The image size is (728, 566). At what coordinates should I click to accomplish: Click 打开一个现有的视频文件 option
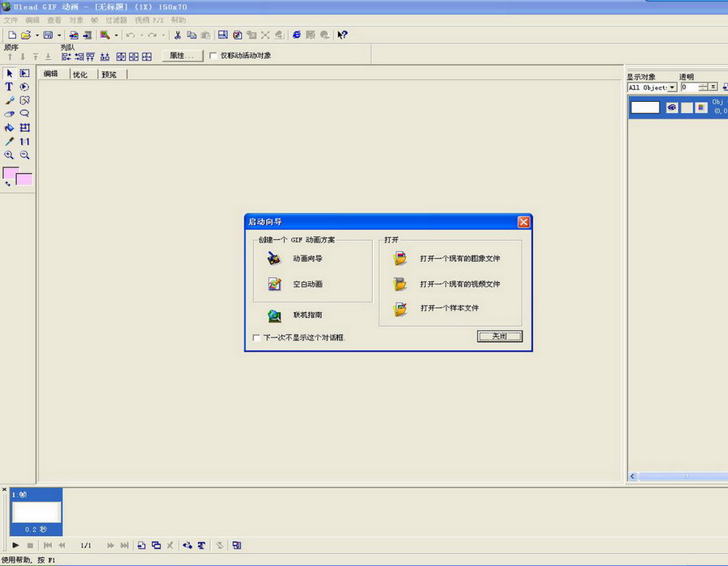click(x=459, y=284)
